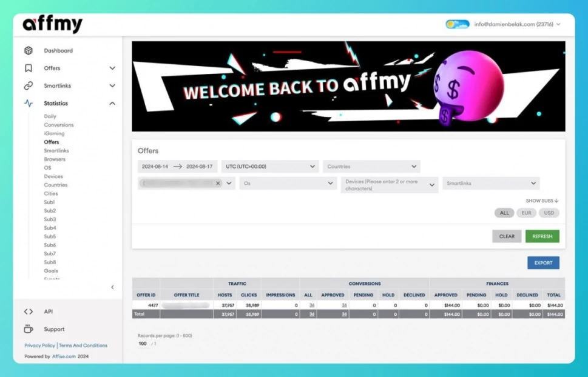Open Sub4 statistics
The width and height of the screenshot is (588, 377).
(x=50, y=228)
